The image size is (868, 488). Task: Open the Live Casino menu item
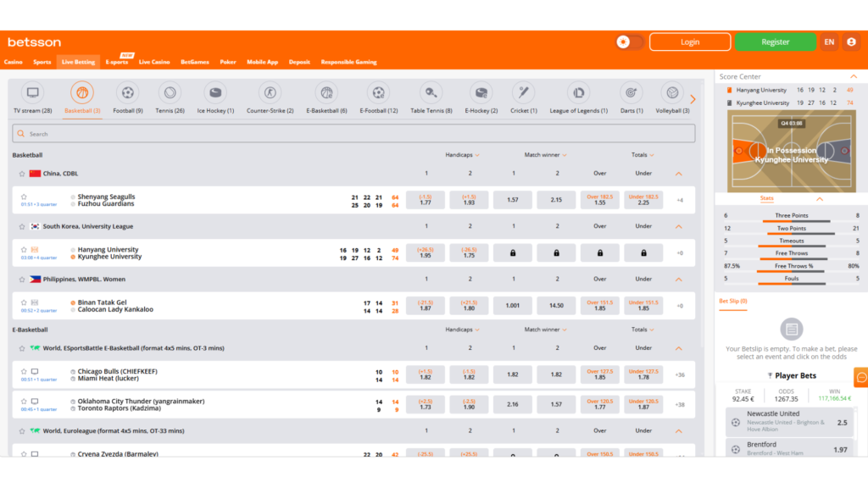click(x=154, y=62)
